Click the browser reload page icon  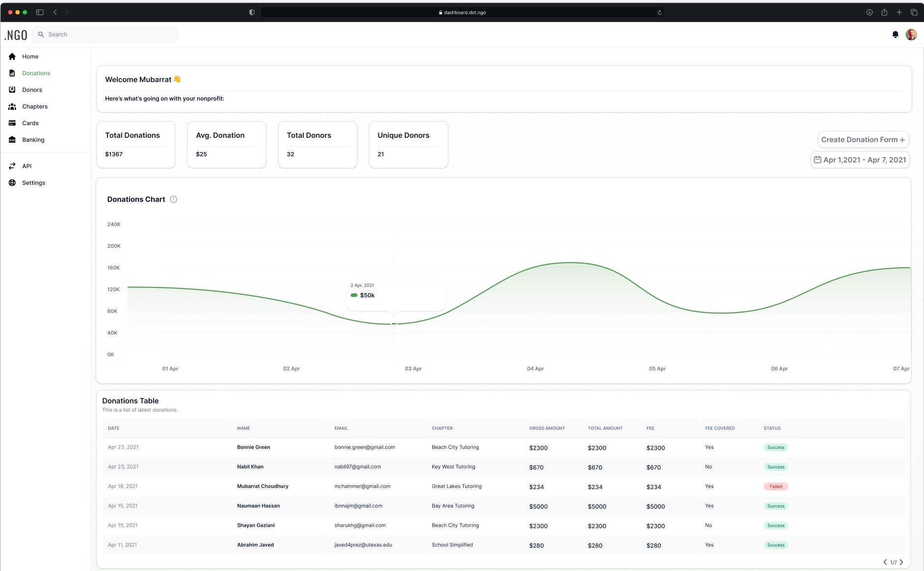(x=660, y=12)
